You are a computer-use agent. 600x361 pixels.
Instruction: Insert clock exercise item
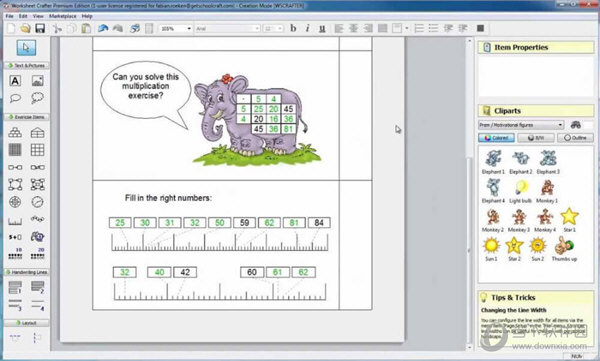coord(38,202)
